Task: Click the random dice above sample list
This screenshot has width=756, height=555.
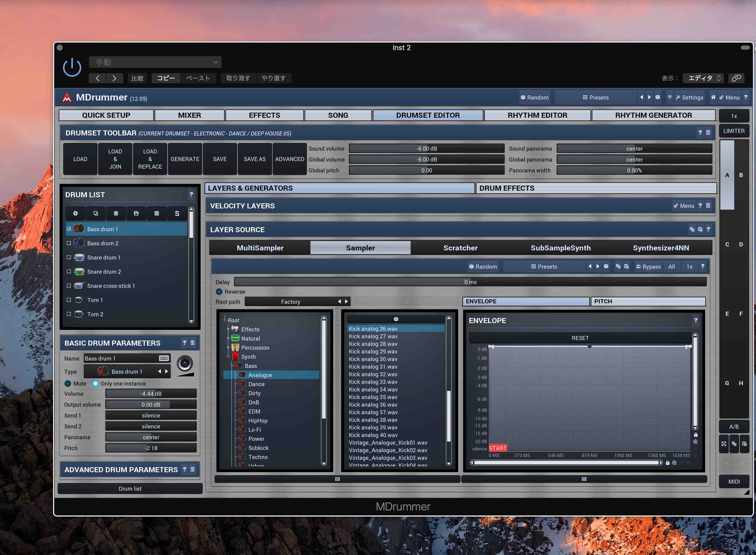Action: (x=396, y=319)
